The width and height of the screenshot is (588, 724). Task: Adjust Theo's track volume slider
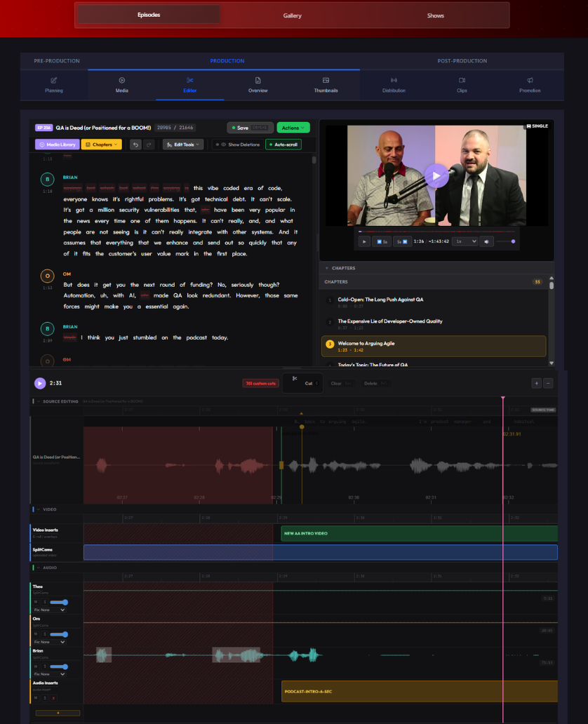click(x=59, y=602)
